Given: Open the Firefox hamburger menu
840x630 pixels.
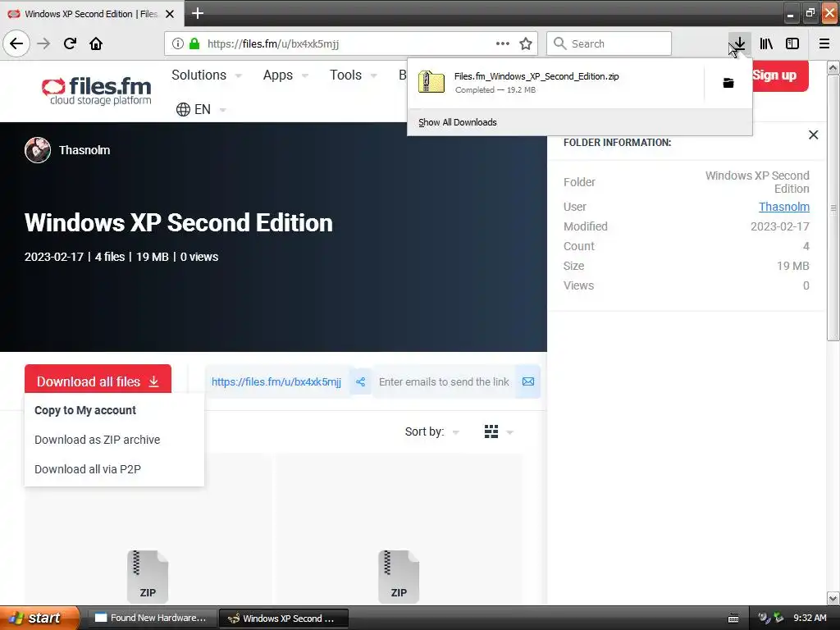Looking at the screenshot, I should coord(824,43).
